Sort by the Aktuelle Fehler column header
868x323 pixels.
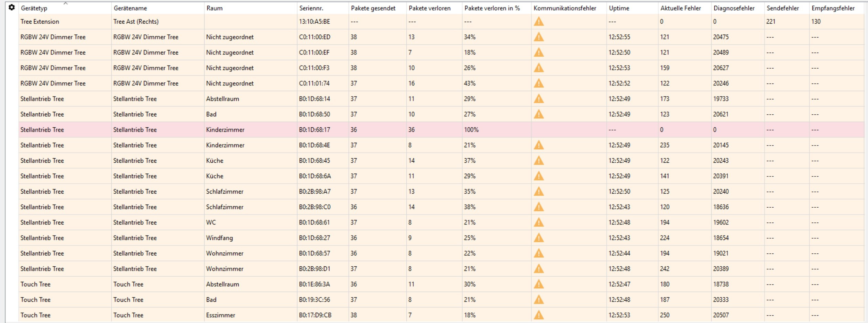click(x=681, y=8)
